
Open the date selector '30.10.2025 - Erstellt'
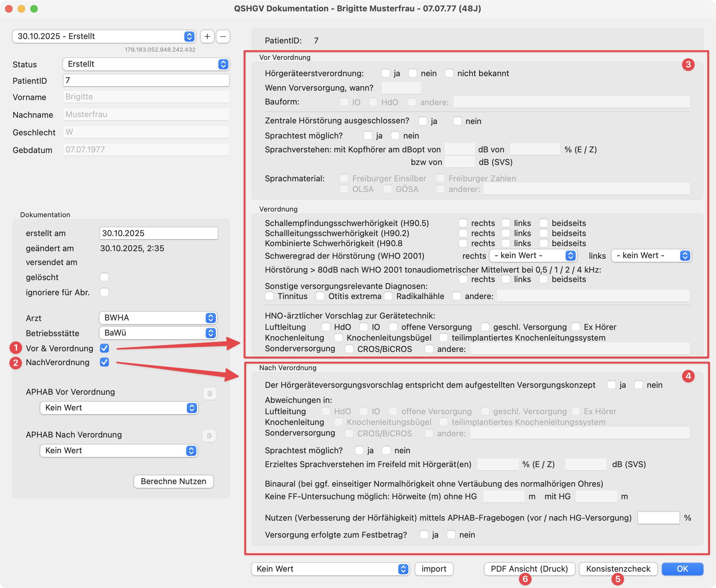point(104,36)
